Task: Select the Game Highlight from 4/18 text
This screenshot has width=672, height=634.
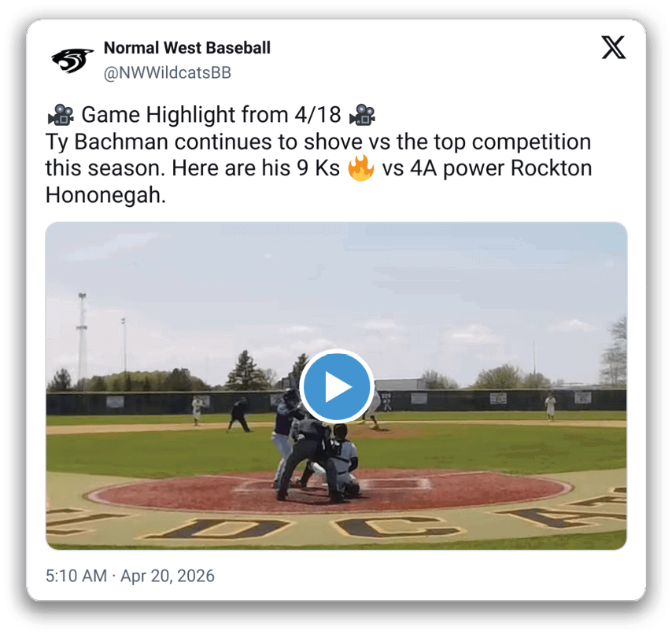Action: click(212, 115)
